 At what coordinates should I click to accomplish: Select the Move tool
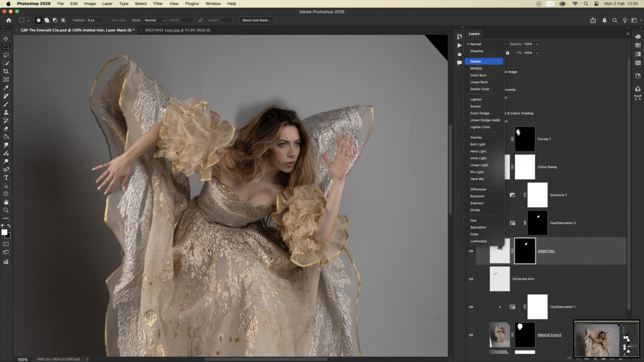click(x=6, y=39)
